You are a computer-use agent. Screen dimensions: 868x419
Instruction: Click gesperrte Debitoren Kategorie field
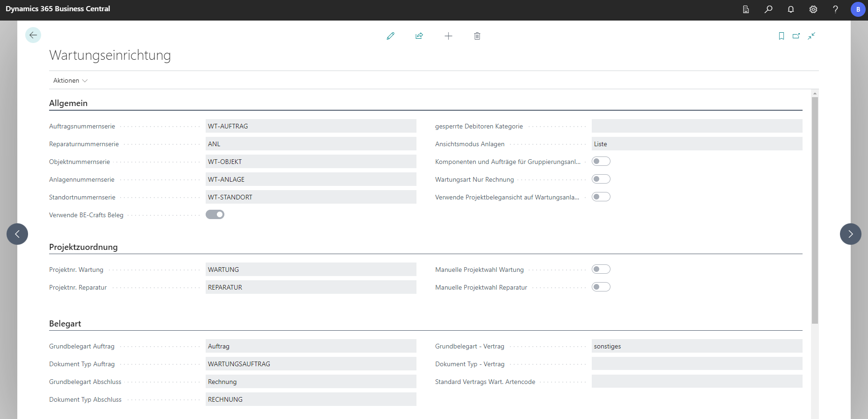coord(697,126)
